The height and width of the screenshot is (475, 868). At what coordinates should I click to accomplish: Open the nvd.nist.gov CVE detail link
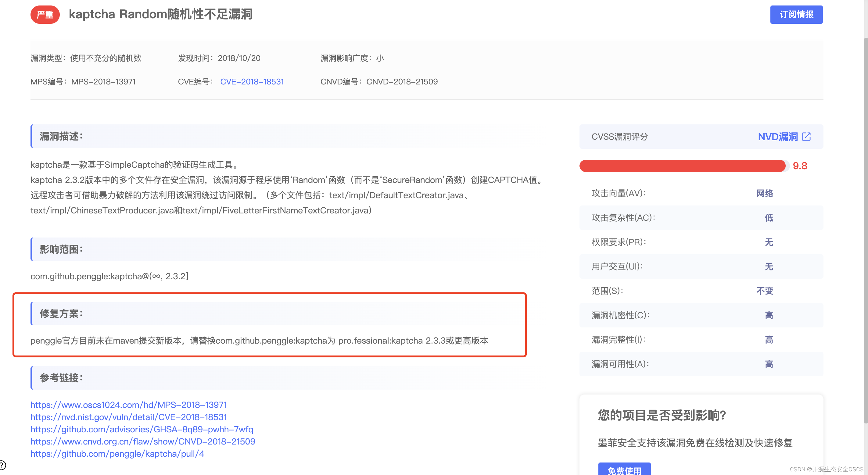coord(128,417)
